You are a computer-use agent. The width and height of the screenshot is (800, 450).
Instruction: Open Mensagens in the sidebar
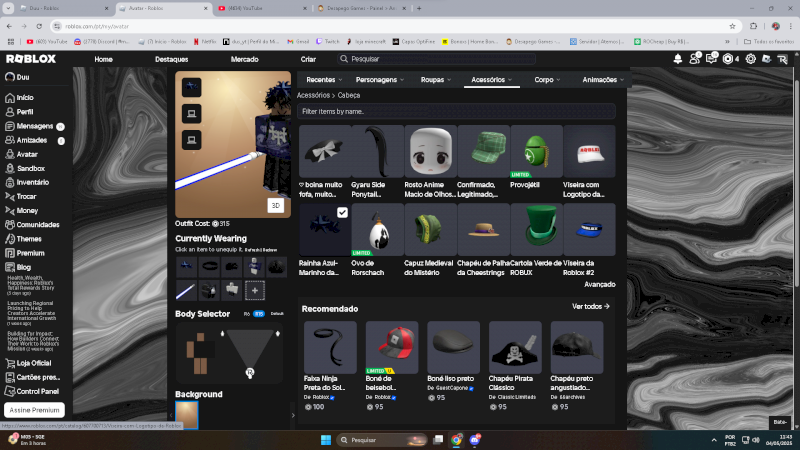[34, 126]
